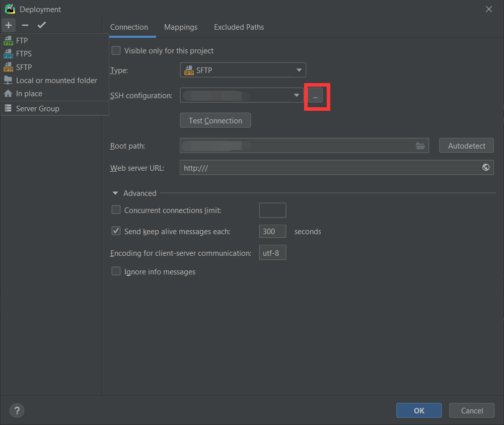Click the folder icon in Root path field
Image resolution: width=504 pixels, height=425 pixels.
click(x=420, y=146)
